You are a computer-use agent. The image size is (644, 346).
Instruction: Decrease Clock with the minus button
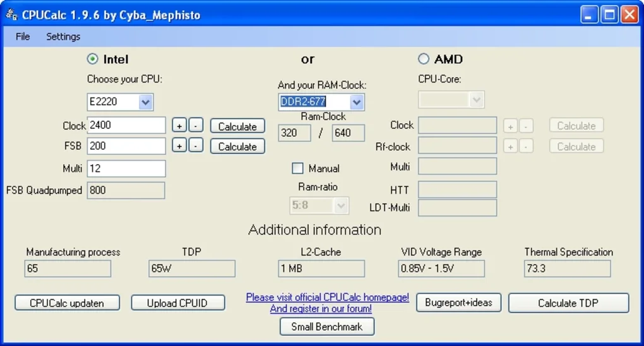196,126
